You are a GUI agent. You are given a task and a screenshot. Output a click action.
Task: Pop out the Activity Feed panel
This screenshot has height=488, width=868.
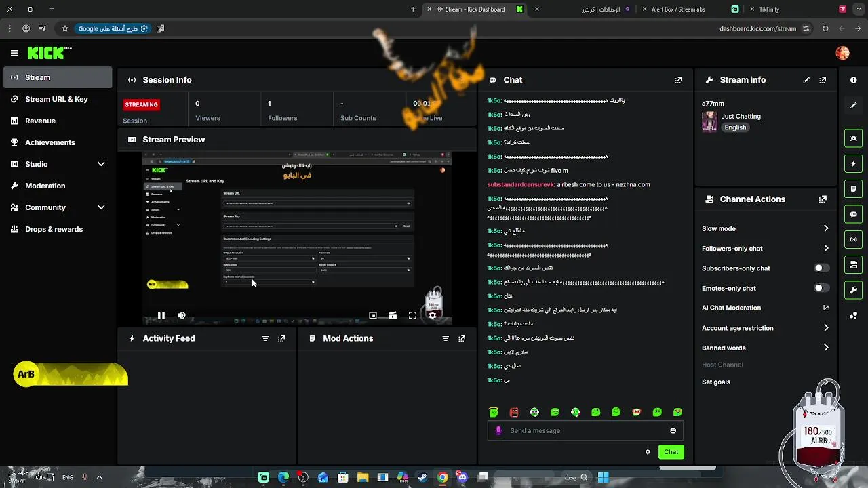coord(281,338)
